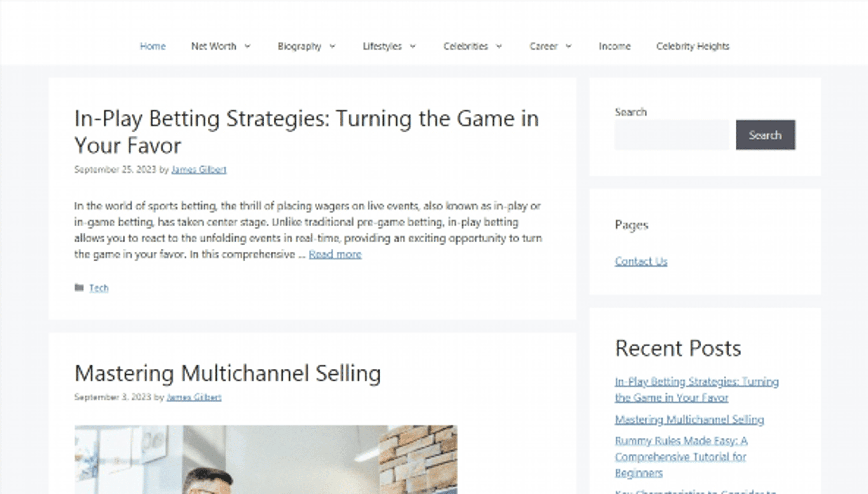Click the category folder icon beside Tech
The width and height of the screenshot is (868, 494).
click(x=79, y=288)
